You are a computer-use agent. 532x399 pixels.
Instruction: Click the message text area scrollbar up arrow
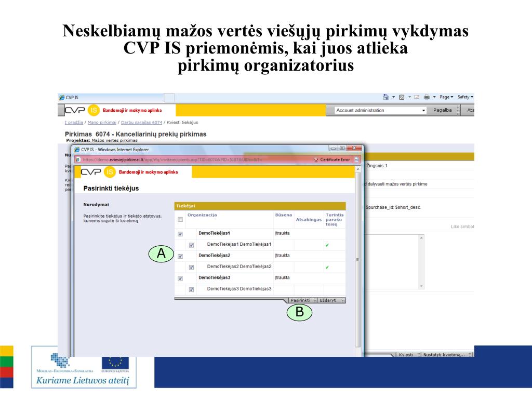tap(421, 238)
